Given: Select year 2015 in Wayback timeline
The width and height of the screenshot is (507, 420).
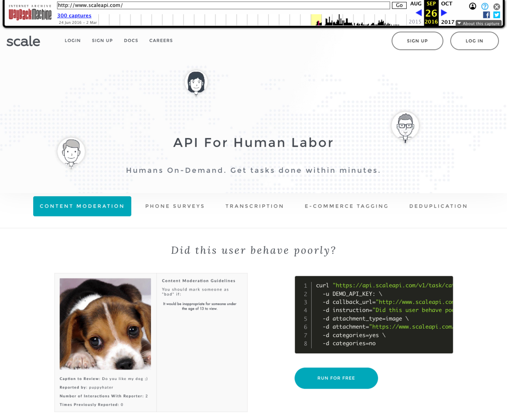Looking at the screenshot, I should point(415,22).
